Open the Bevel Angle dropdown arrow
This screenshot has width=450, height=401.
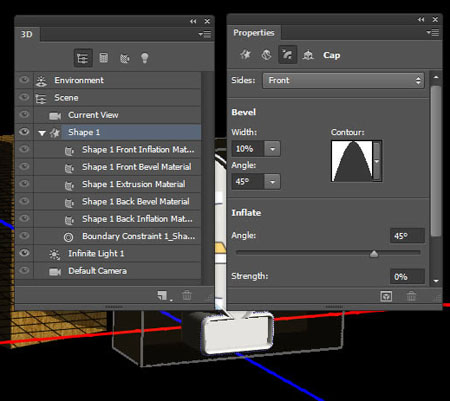pos(272,182)
